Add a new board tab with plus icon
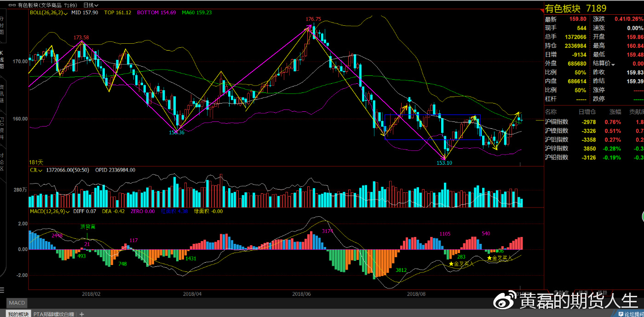This screenshot has height=317, width=644. [82, 314]
